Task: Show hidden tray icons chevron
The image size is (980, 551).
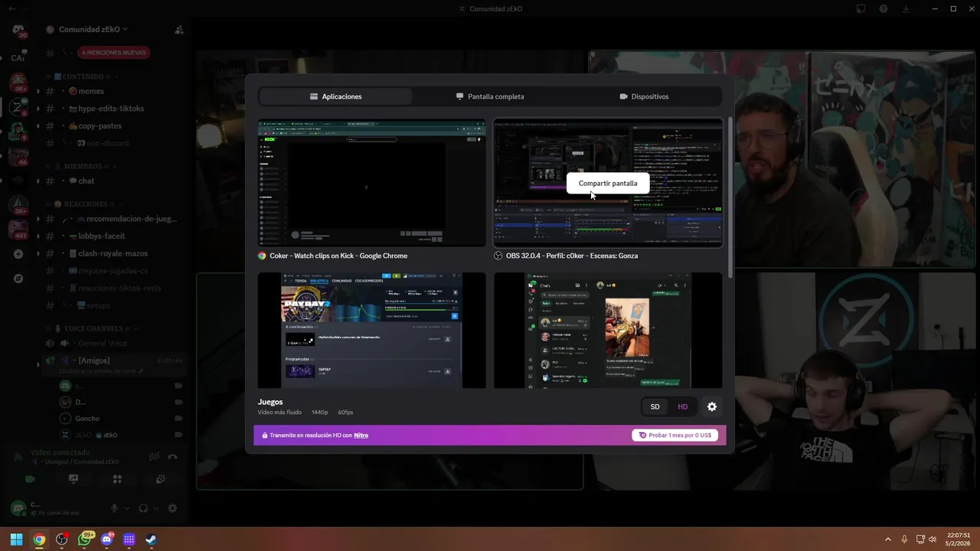Action: pyautogui.click(x=887, y=540)
